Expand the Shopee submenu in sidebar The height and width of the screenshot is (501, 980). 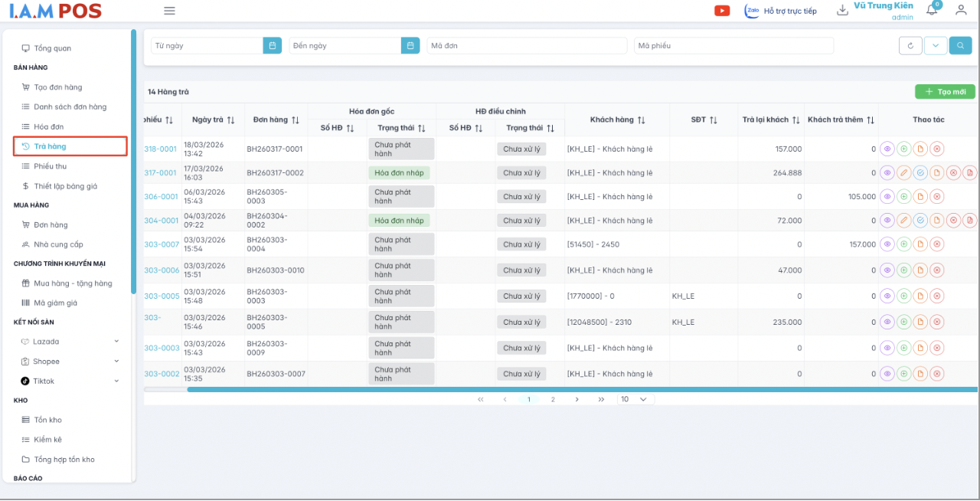point(116,362)
